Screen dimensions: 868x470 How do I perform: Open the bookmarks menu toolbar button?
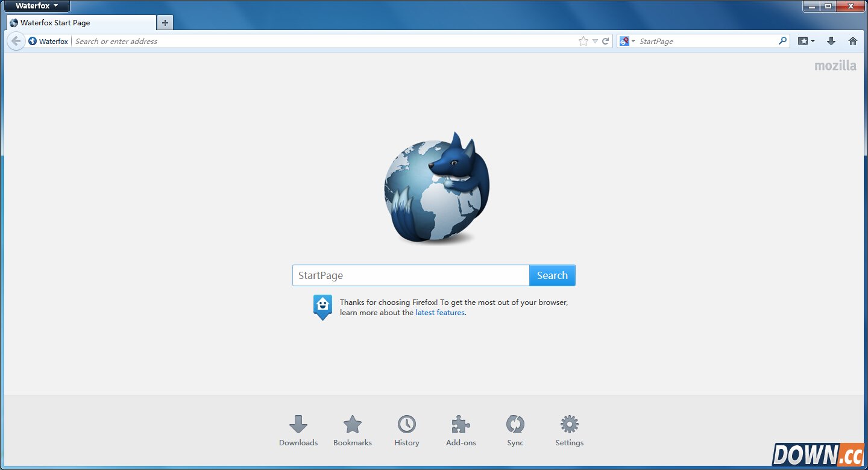click(x=806, y=41)
